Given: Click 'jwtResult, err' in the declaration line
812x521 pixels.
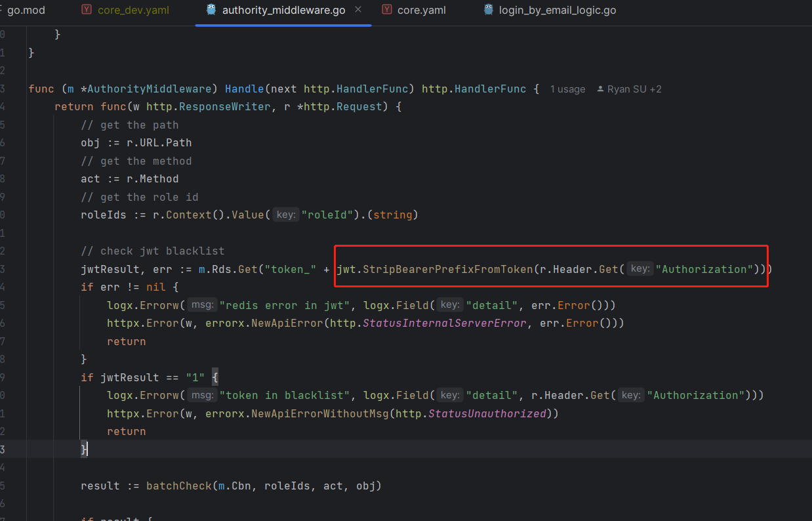Looking at the screenshot, I should tap(127, 269).
